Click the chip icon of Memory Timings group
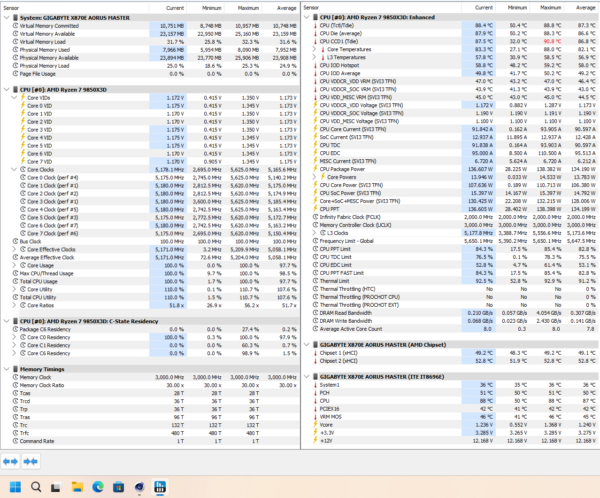 15,369
